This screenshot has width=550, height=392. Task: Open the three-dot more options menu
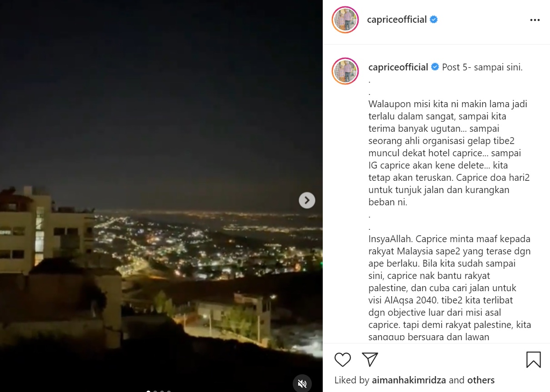point(535,20)
